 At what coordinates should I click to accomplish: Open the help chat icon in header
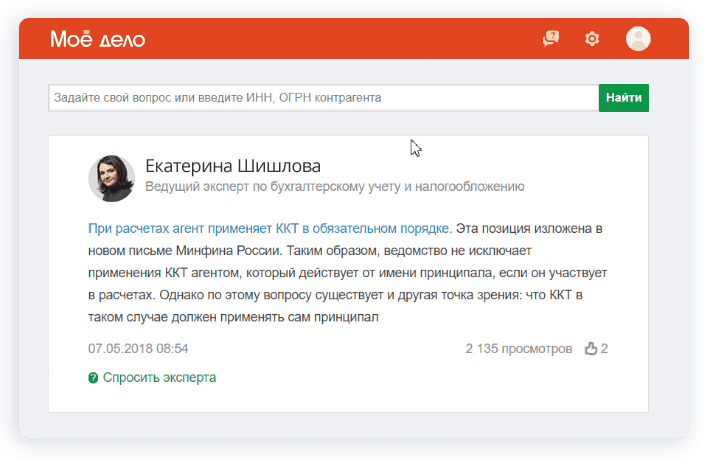(550, 39)
